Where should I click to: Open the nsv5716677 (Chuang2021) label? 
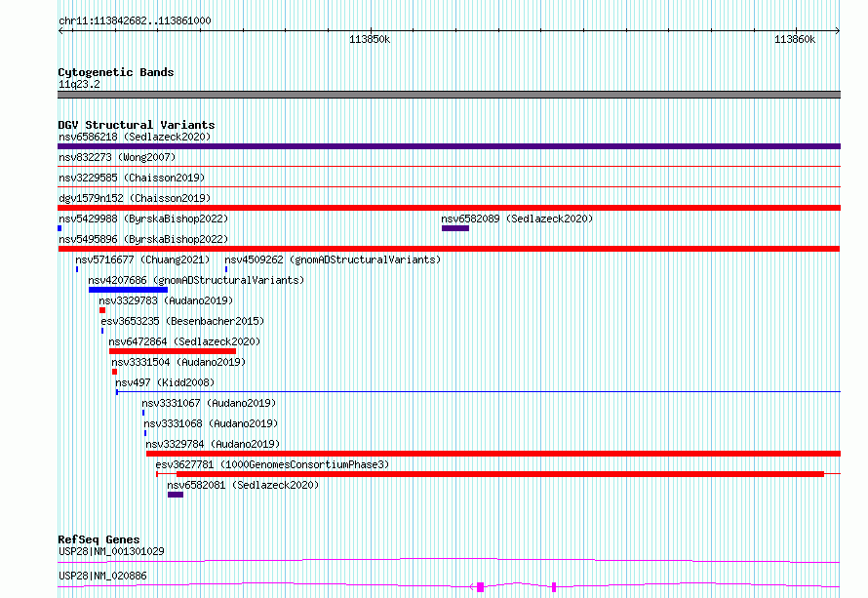[142, 259]
